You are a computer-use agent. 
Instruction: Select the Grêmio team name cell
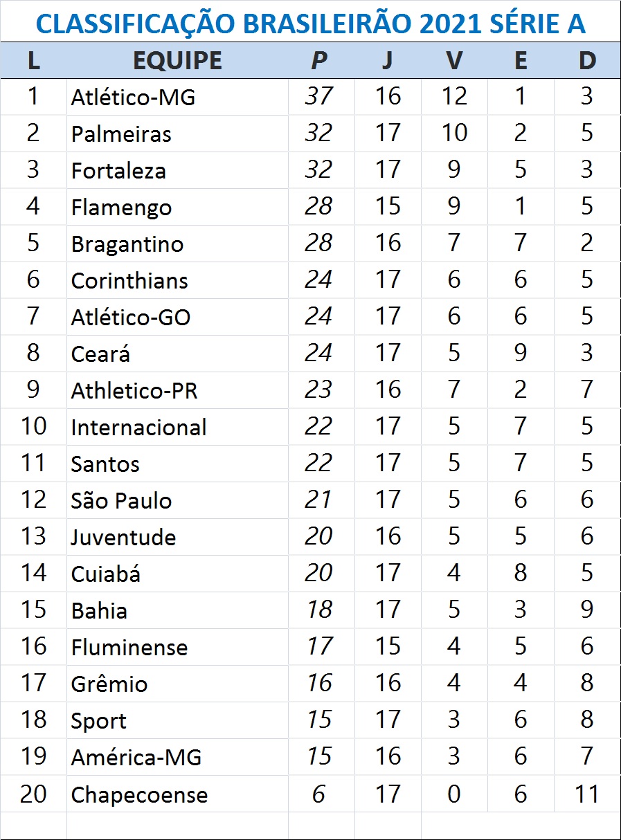[x=109, y=684]
